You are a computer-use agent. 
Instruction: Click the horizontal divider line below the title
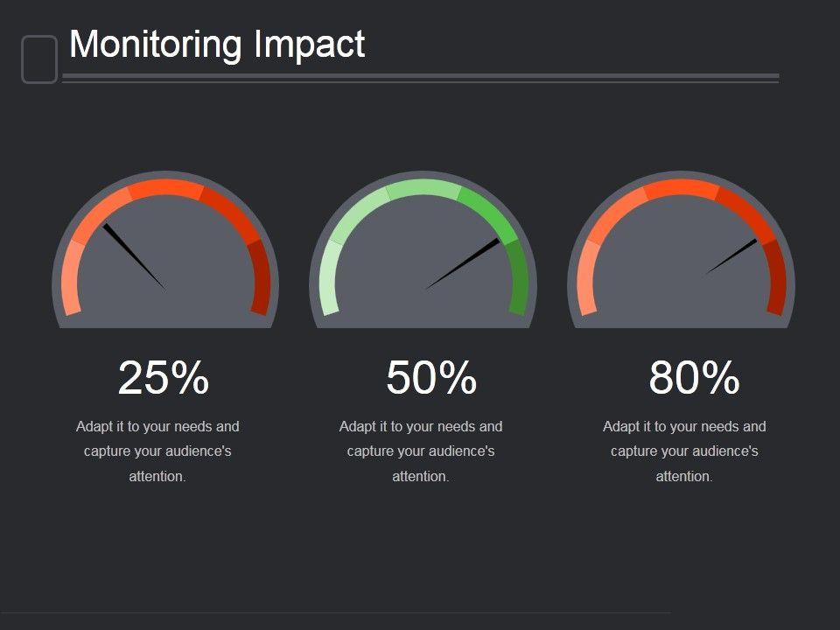click(x=420, y=77)
